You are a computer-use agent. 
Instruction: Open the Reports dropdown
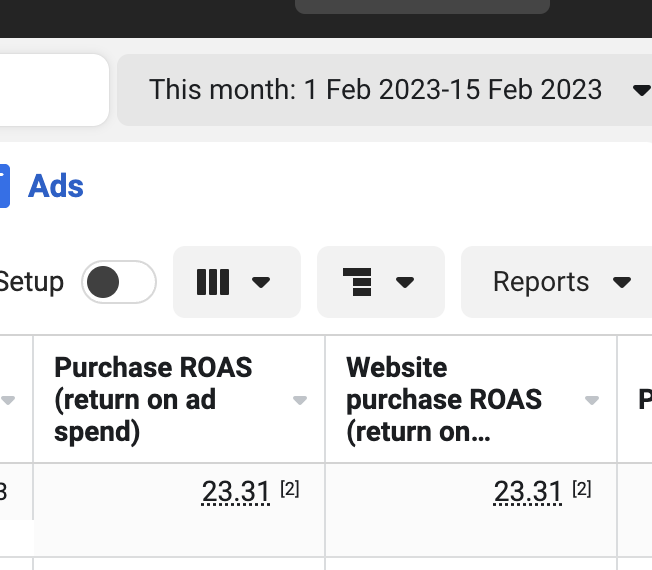point(557,282)
